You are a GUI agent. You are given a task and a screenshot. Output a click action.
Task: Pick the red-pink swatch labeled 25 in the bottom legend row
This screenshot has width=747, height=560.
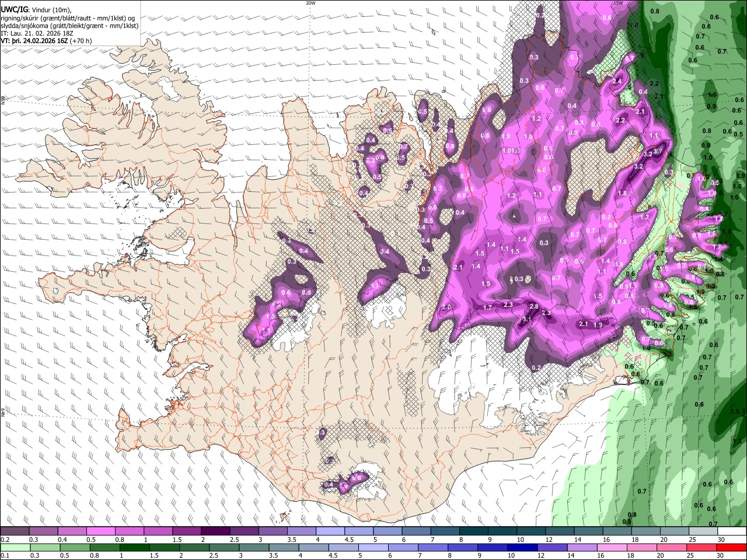click(703, 548)
